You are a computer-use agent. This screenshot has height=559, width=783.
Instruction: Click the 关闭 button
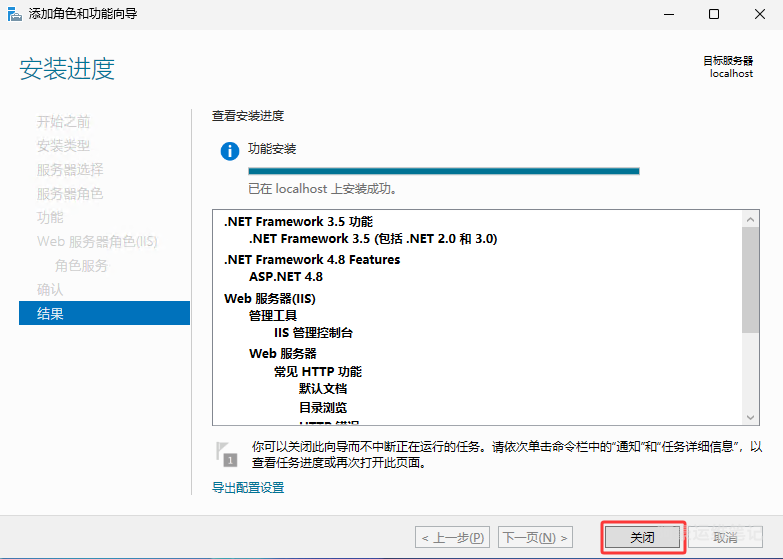pyautogui.click(x=642, y=538)
